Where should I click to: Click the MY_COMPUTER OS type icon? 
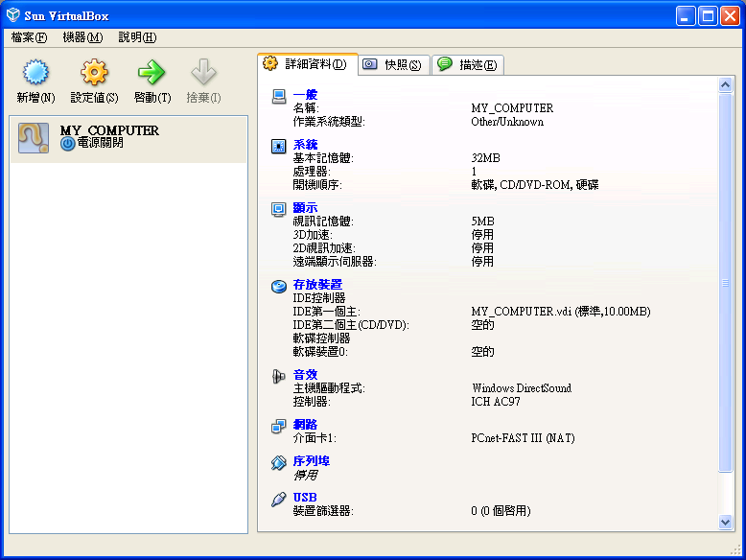coord(34,138)
